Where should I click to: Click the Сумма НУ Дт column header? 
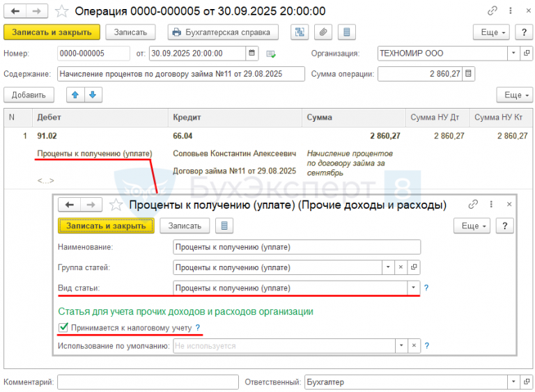[x=437, y=118]
